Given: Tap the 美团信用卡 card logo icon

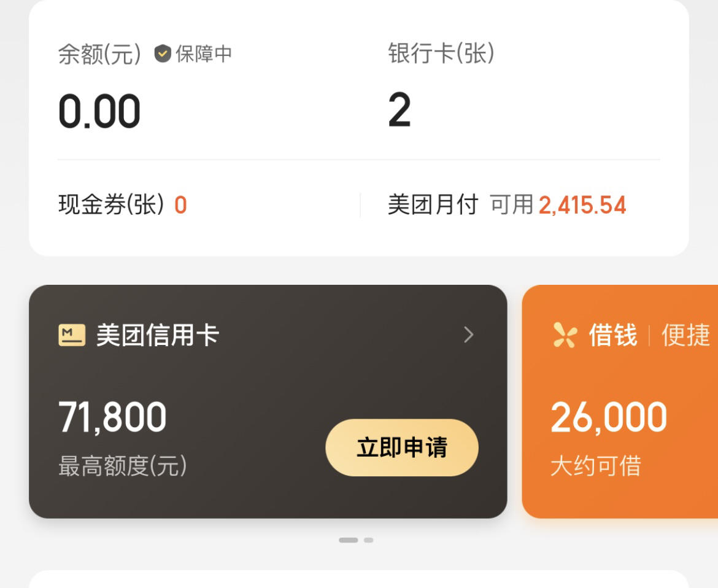Looking at the screenshot, I should point(72,335).
